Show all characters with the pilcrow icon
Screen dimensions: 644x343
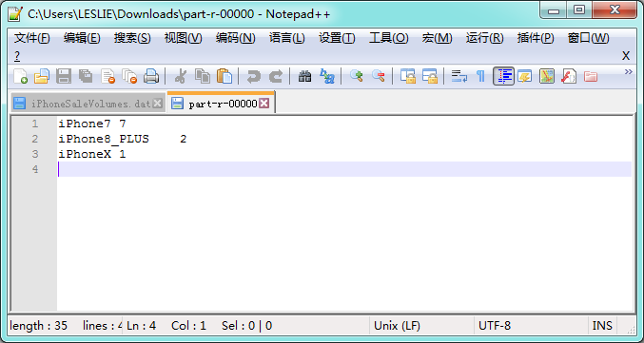coord(480,77)
